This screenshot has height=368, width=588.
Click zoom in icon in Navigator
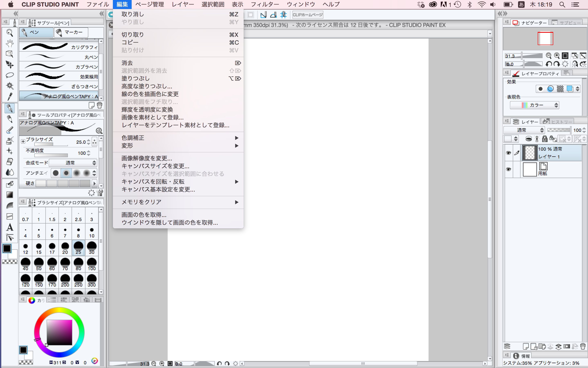point(557,56)
